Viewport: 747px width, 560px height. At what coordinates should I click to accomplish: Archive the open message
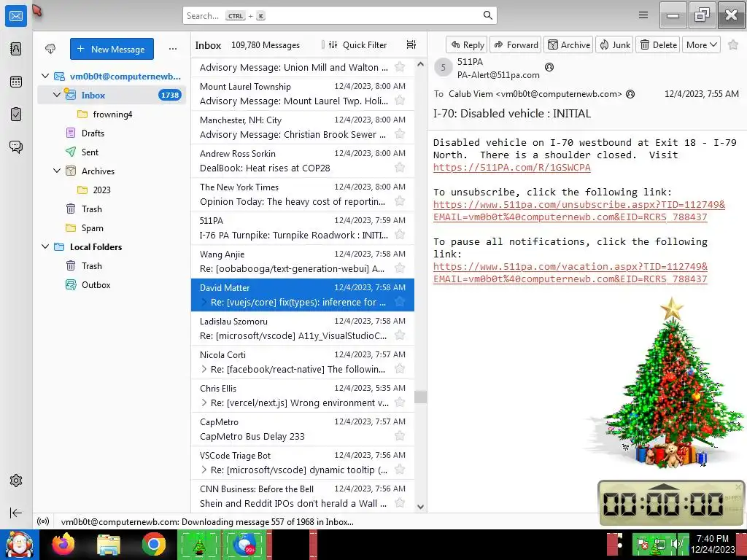coord(568,44)
